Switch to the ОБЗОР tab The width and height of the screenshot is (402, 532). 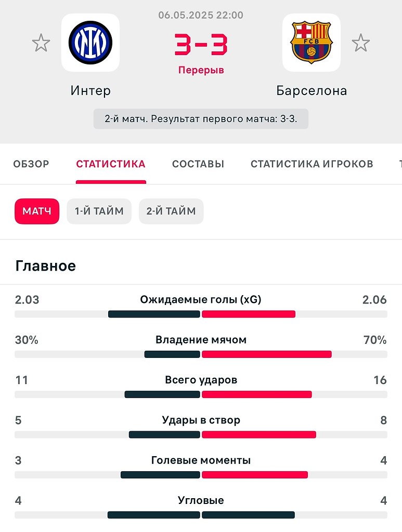[31, 164]
